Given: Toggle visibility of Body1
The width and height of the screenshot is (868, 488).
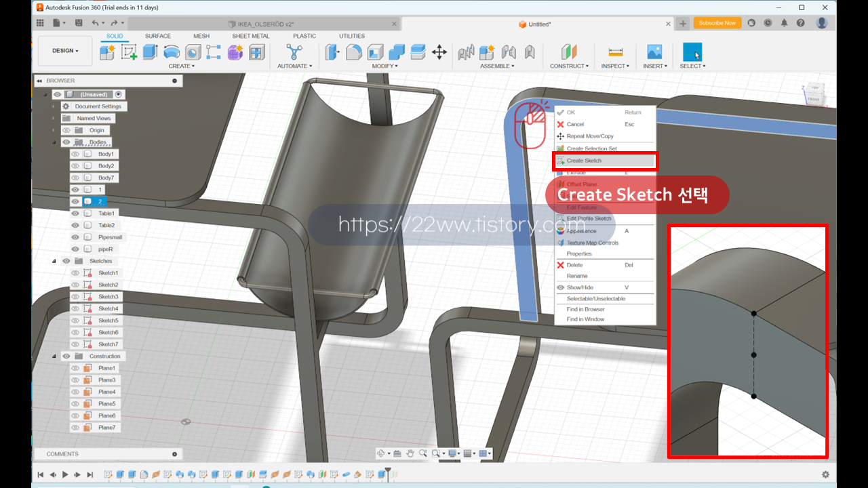Looking at the screenshot, I should [76, 154].
